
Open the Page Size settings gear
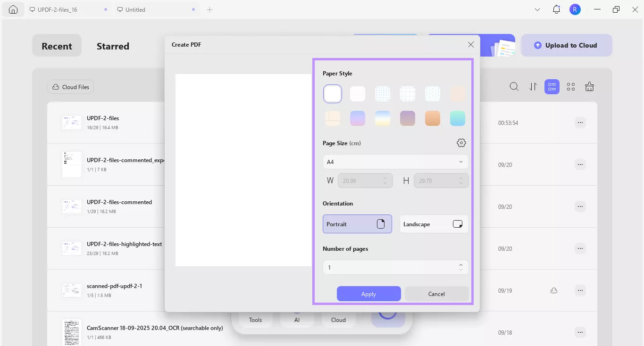tap(461, 143)
